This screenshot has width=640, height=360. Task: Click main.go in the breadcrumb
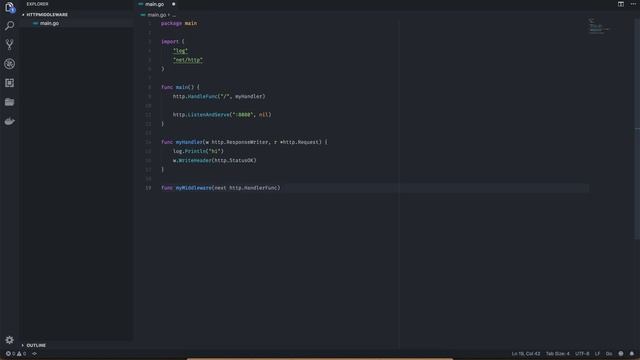[157, 15]
